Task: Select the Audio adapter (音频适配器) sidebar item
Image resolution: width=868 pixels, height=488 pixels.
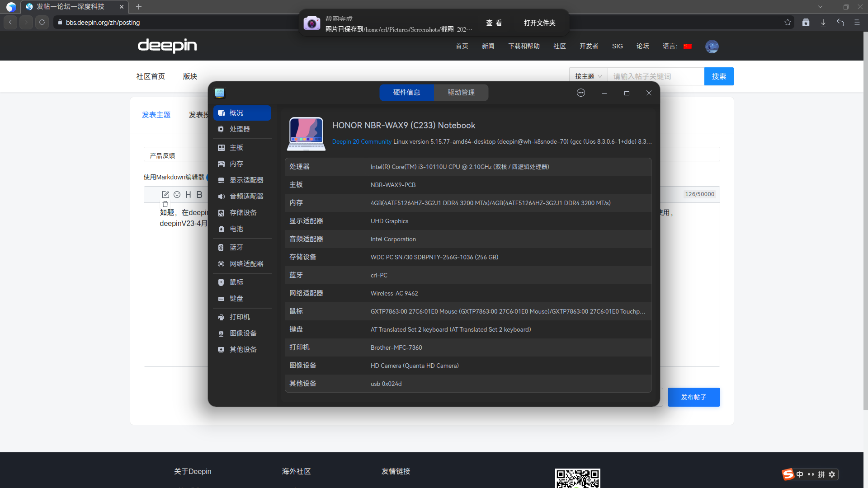Action: 246,196
